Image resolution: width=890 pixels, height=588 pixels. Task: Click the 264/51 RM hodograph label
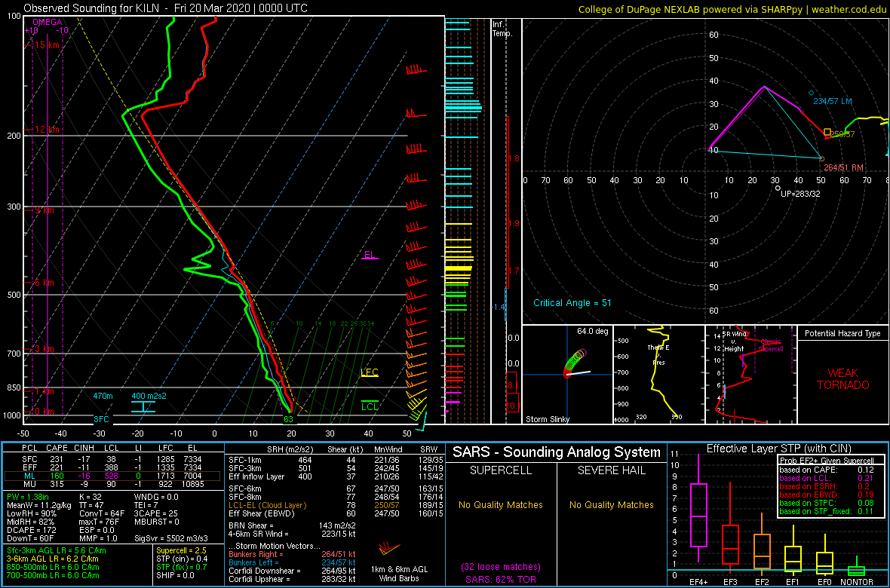pyautogui.click(x=843, y=167)
